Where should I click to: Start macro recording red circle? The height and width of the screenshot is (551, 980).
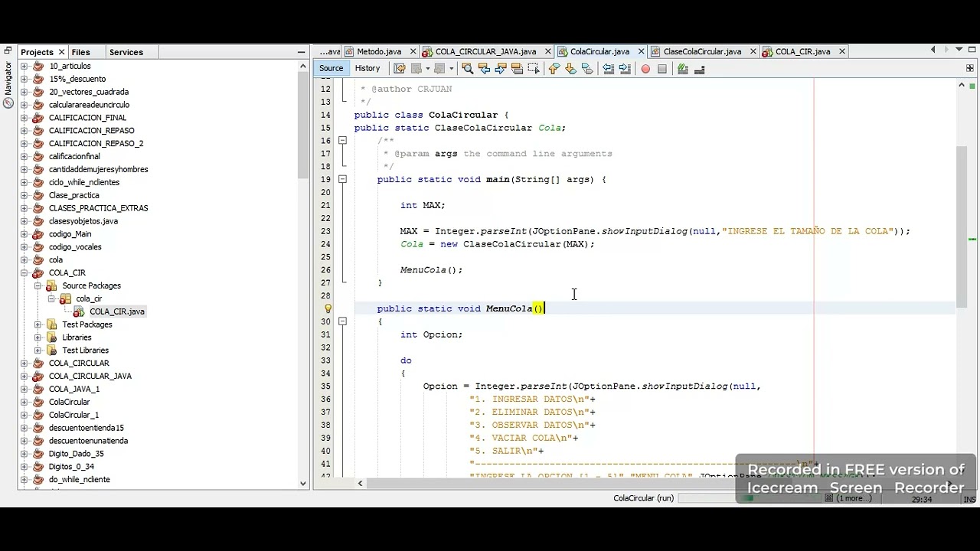coord(645,69)
